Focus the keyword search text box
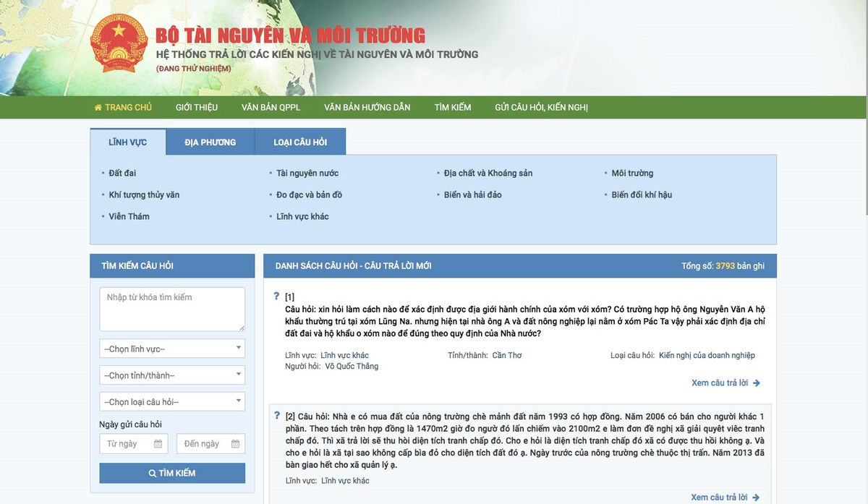The image size is (868, 504). (x=172, y=309)
